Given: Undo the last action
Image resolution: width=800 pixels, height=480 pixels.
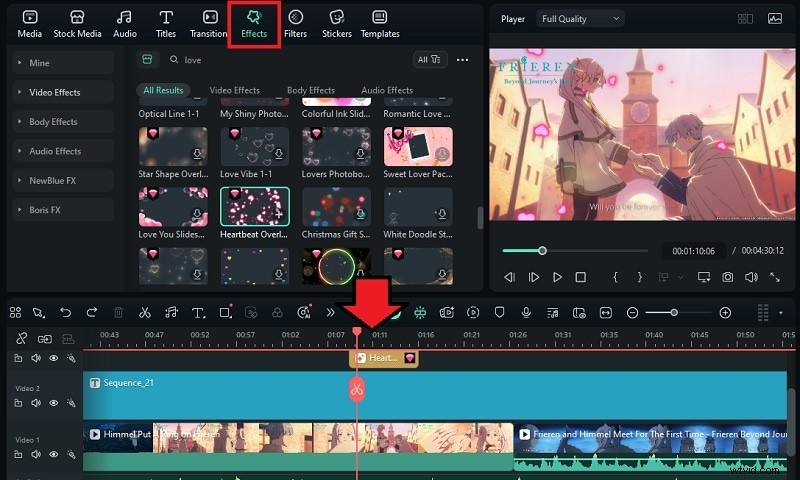Looking at the screenshot, I should [65, 312].
